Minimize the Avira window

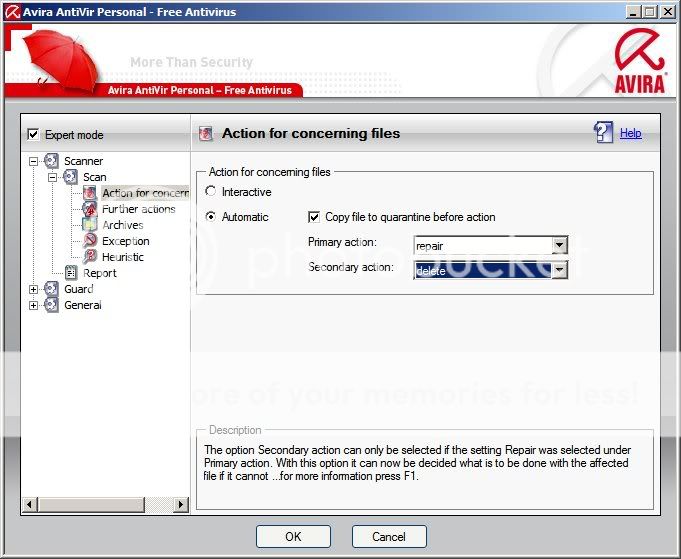(x=633, y=12)
